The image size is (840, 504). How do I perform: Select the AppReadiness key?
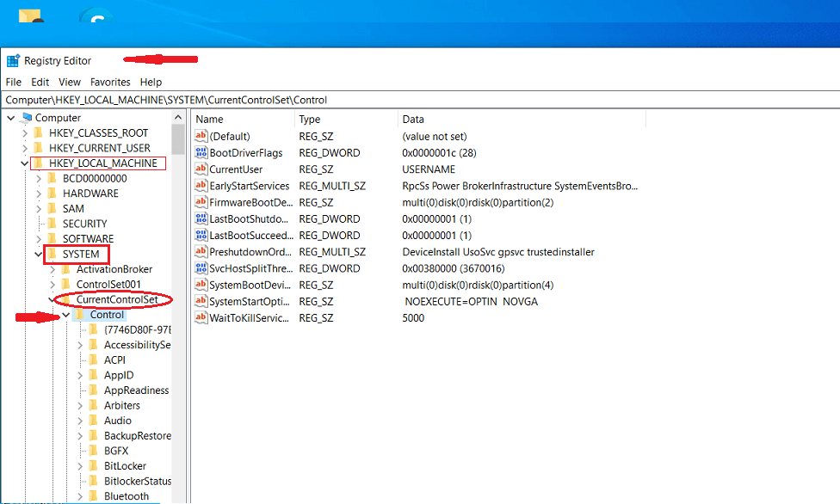136,390
